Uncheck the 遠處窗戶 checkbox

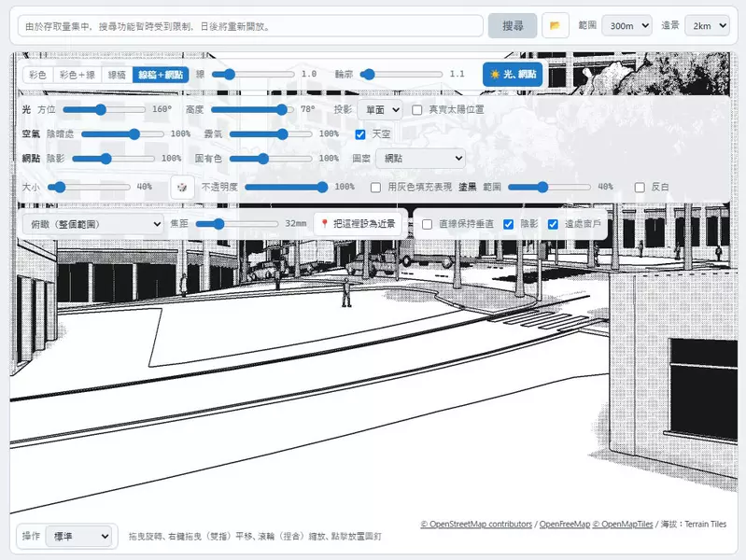[x=553, y=224]
